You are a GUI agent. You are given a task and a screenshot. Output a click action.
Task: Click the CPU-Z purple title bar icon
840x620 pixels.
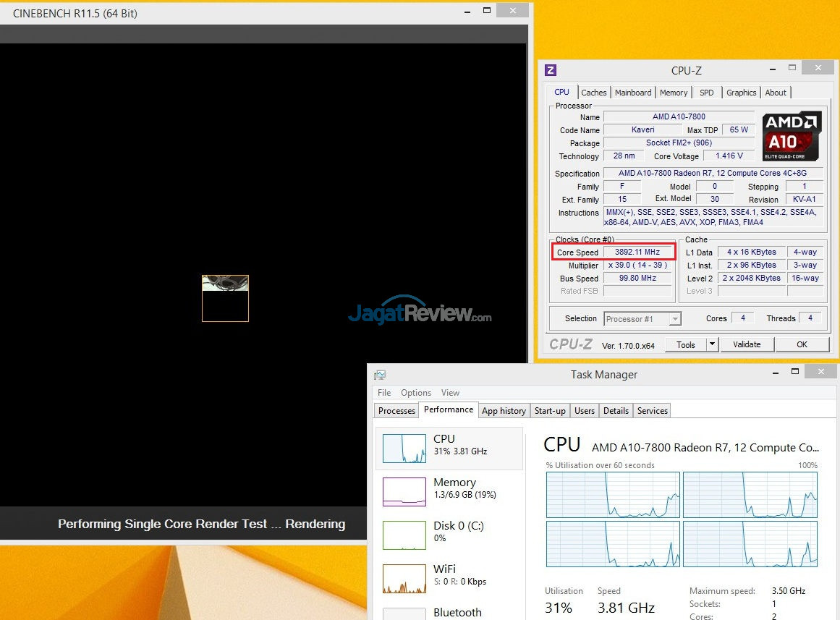tap(551, 70)
